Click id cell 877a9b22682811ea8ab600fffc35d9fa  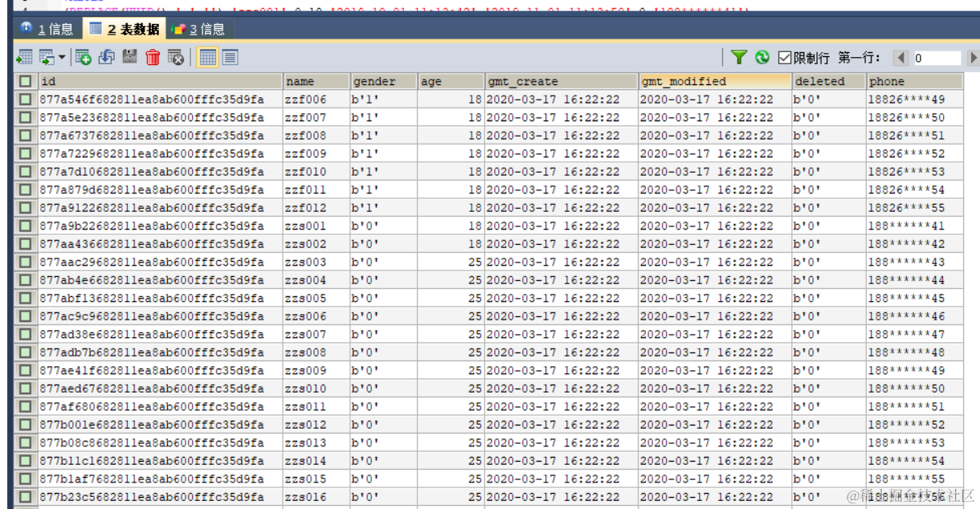[x=161, y=226]
